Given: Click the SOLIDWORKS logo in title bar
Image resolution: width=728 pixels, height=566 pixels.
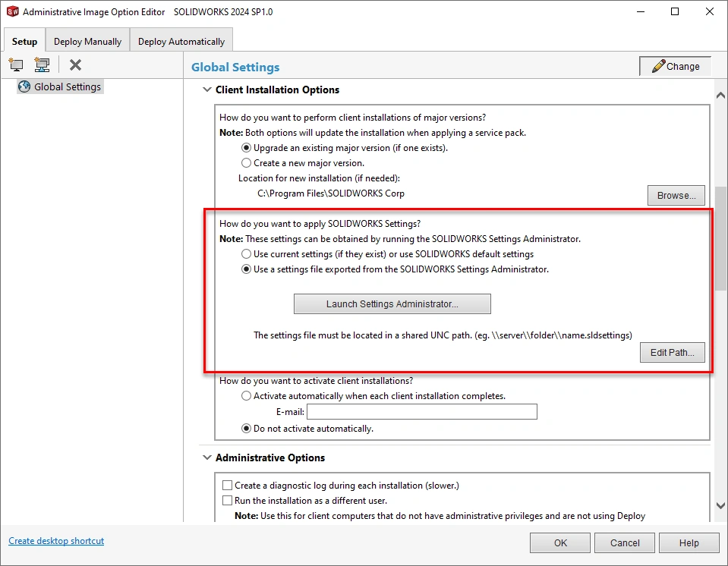Looking at the screenshot, I should [x=12, y=12].
